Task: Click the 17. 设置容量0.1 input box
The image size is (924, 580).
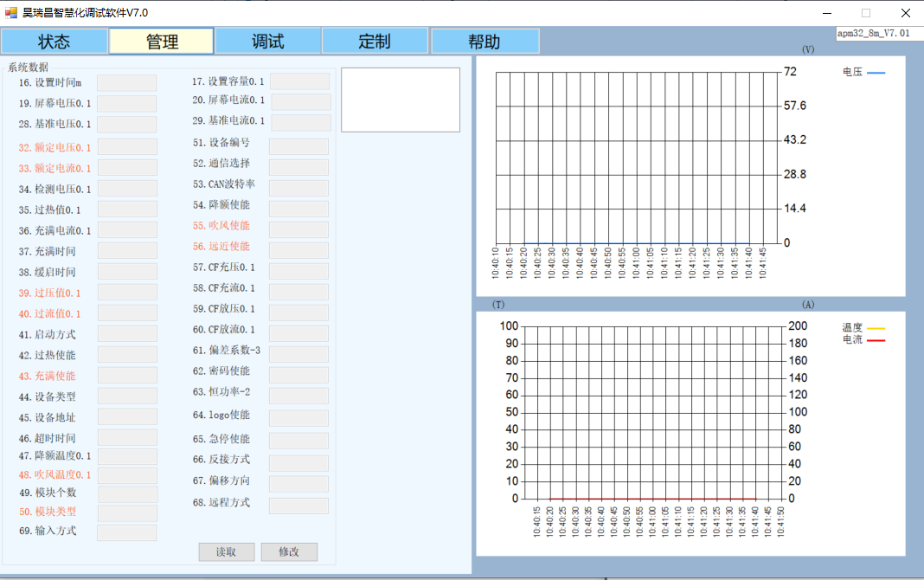Action: pyautogui.click(x=299, y=81)
